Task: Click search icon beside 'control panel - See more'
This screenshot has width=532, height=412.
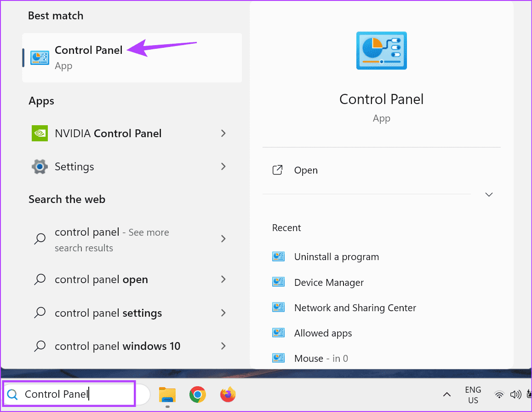Action: pos(40,238)
